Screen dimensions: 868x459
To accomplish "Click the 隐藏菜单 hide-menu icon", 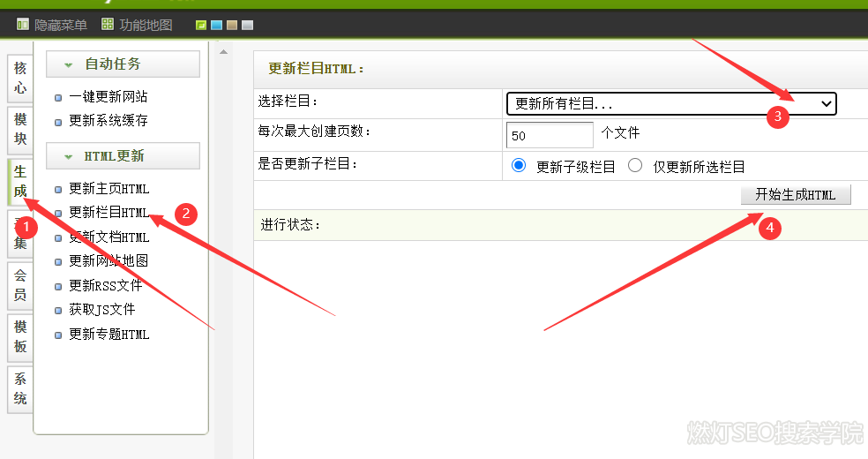I will 23,25.
